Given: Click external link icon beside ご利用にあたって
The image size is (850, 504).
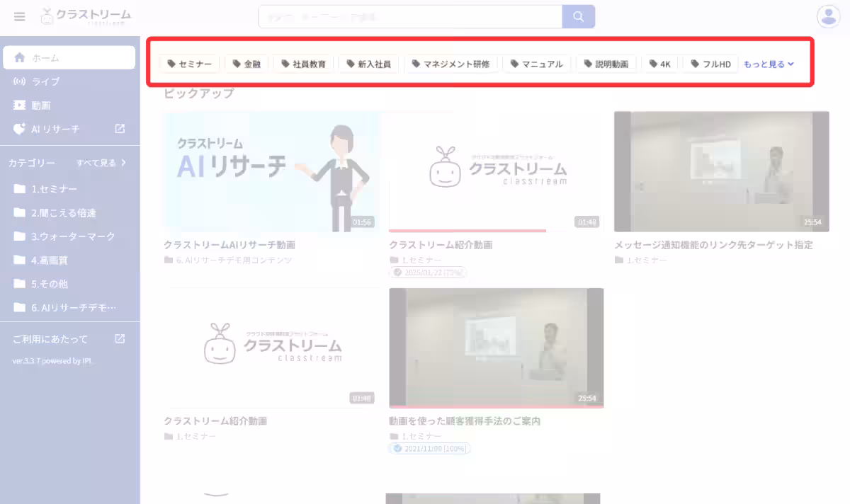Looking at the screenshot, I should [120, 339].
